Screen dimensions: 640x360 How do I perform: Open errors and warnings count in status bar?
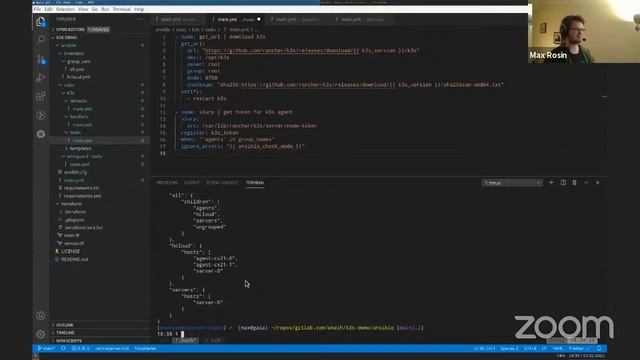coord(80,348)
